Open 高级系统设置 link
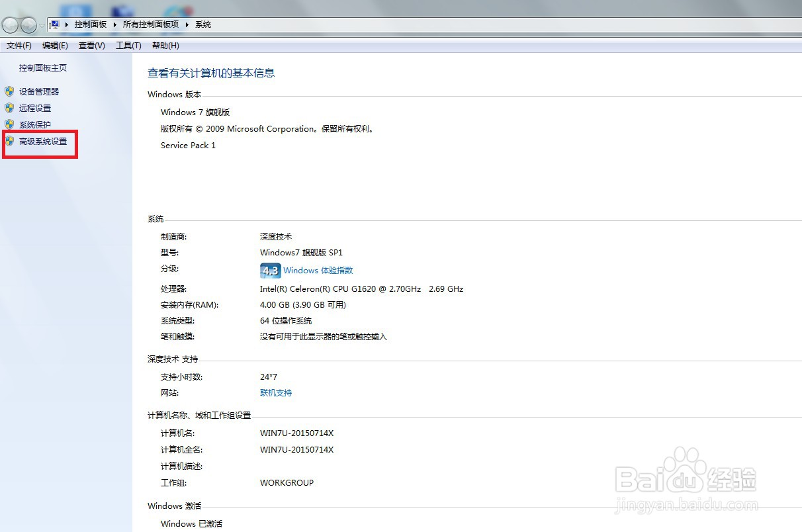 pyautogui.click(x=43, y=142)
